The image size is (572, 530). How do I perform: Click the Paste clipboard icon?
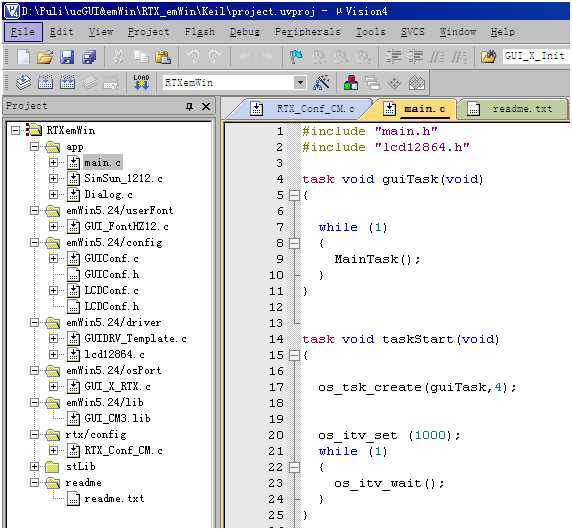pyautogui.click(x=163, y=57)
